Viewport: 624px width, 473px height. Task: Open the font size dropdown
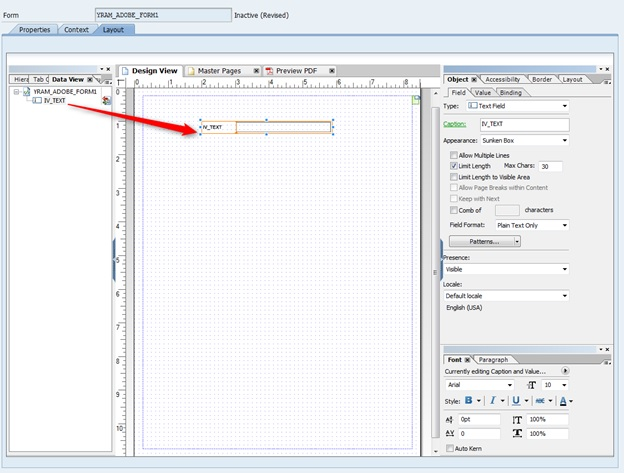pos(564,385)
